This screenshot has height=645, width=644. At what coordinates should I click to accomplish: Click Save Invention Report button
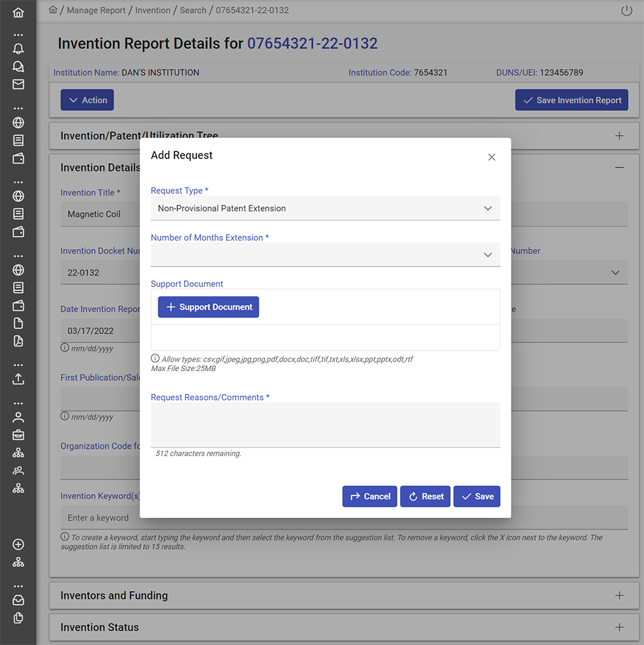coord(572,100)
